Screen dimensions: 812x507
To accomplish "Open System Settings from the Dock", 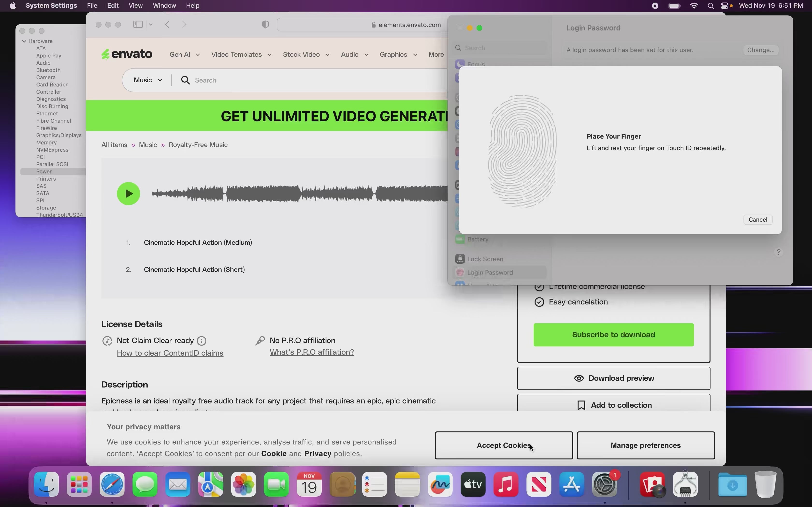I will coord(604,485).
